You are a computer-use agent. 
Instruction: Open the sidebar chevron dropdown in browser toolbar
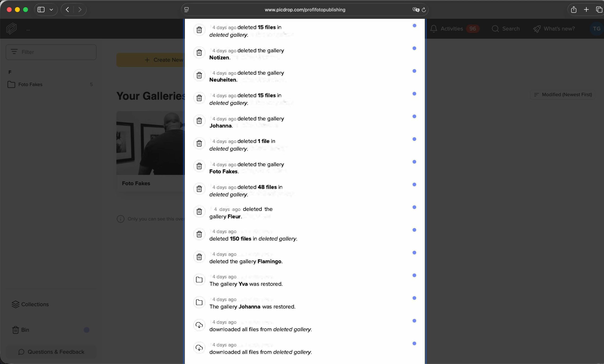coord(51,10)
